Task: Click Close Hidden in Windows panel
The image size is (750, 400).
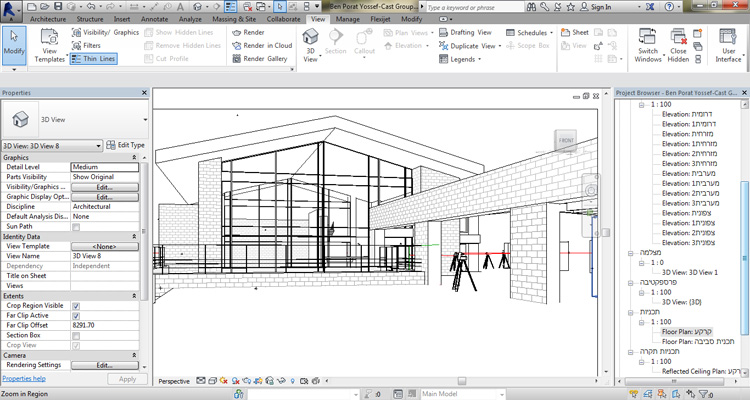Action: (678, 45)
